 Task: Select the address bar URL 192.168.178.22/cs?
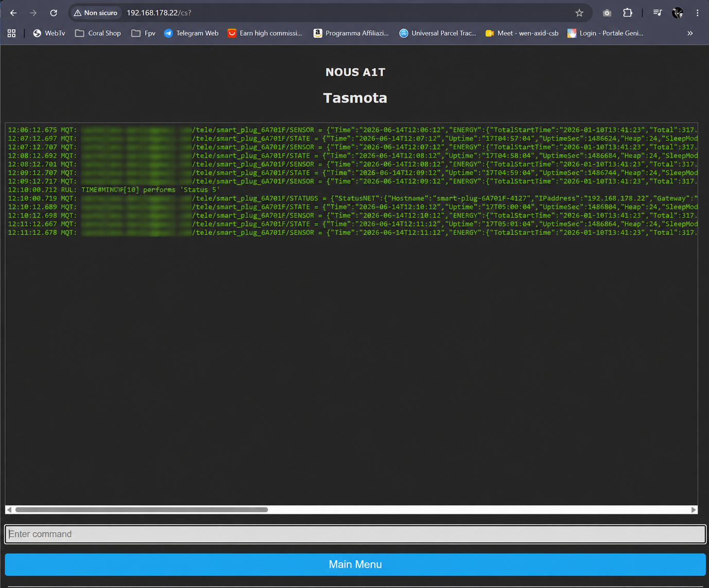(159, 13)
